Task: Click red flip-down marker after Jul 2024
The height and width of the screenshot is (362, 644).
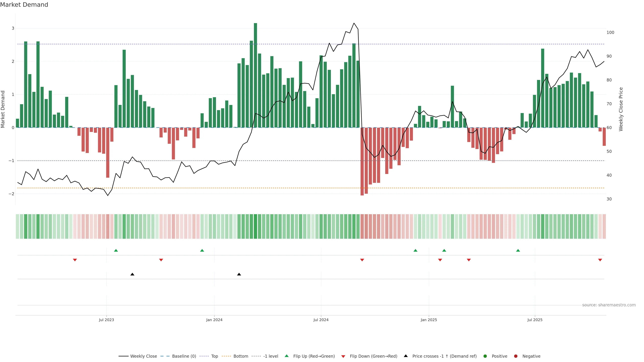Action: (362, 260)
